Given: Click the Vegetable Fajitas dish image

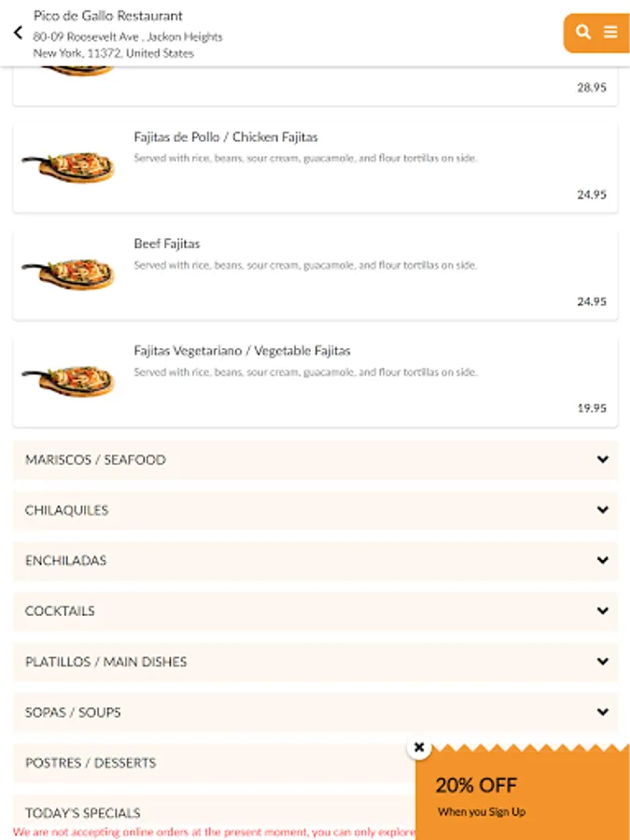Looking at the screenshot, I should [68, 380].
